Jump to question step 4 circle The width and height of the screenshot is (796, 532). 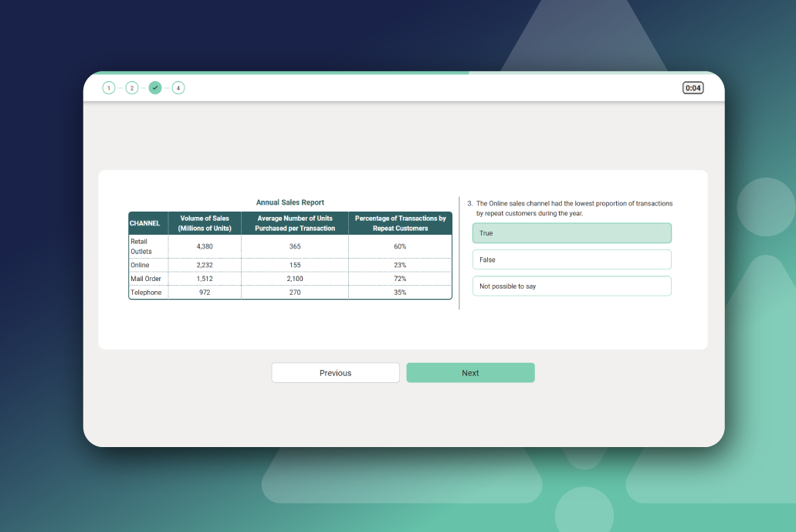pyautogui.click(x=178, y=88)
